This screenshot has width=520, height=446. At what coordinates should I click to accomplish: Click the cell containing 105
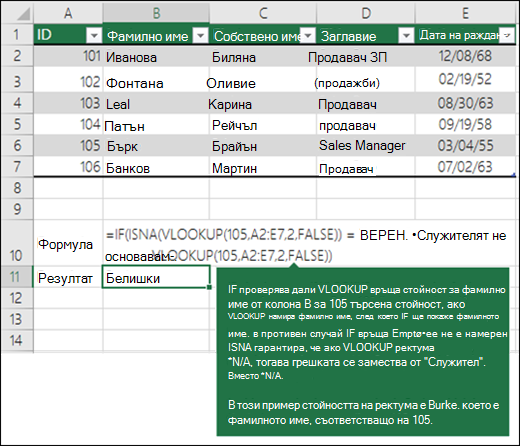click(68, 145)
